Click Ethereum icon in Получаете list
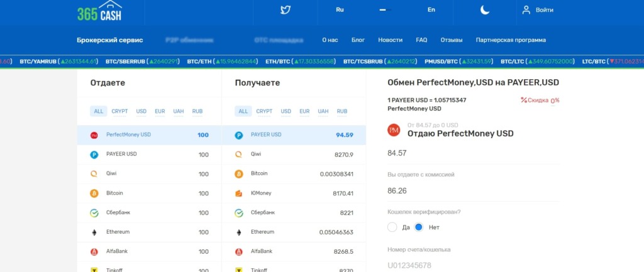The width and height of the screenshot is (644, 272). coord(238,232)
